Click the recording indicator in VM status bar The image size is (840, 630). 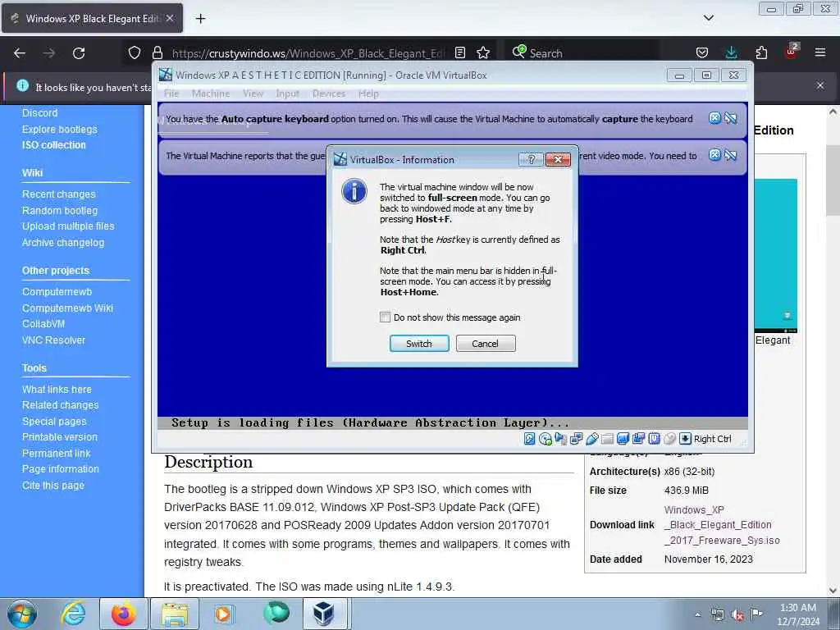pos(638,439)
